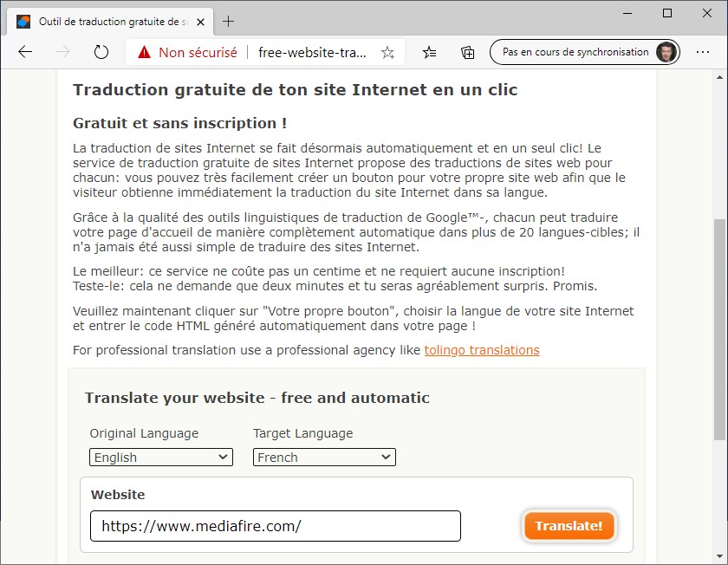Viewport: 728px width, 565px height.
Task: Open browser settings three-dot menu
Action: pos(703,52)
